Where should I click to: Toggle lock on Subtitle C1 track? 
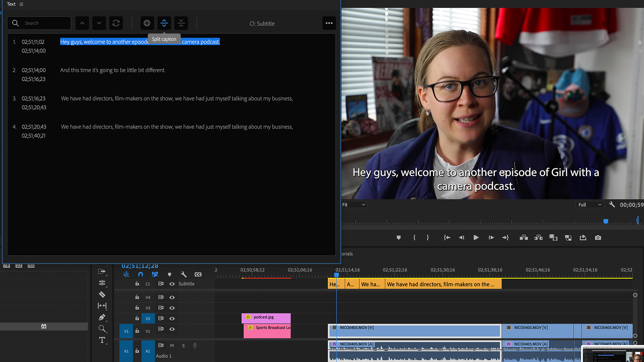[x=137, y=284]
